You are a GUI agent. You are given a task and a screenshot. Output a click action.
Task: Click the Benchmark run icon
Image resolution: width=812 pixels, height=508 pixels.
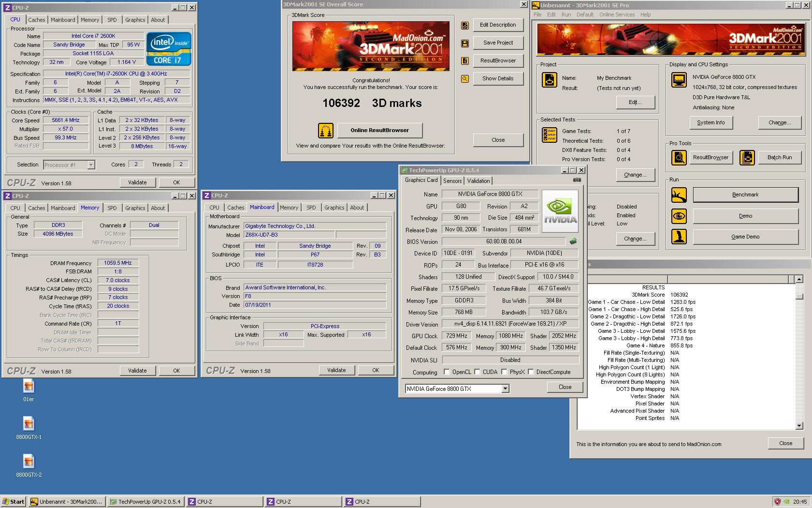point(679,195)
